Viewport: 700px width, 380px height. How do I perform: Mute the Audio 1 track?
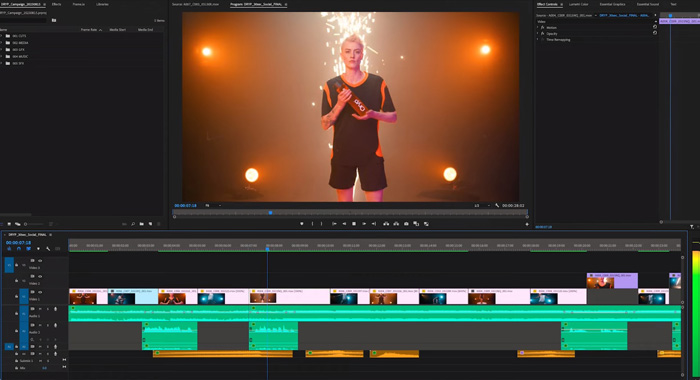[x=40, y=309]
